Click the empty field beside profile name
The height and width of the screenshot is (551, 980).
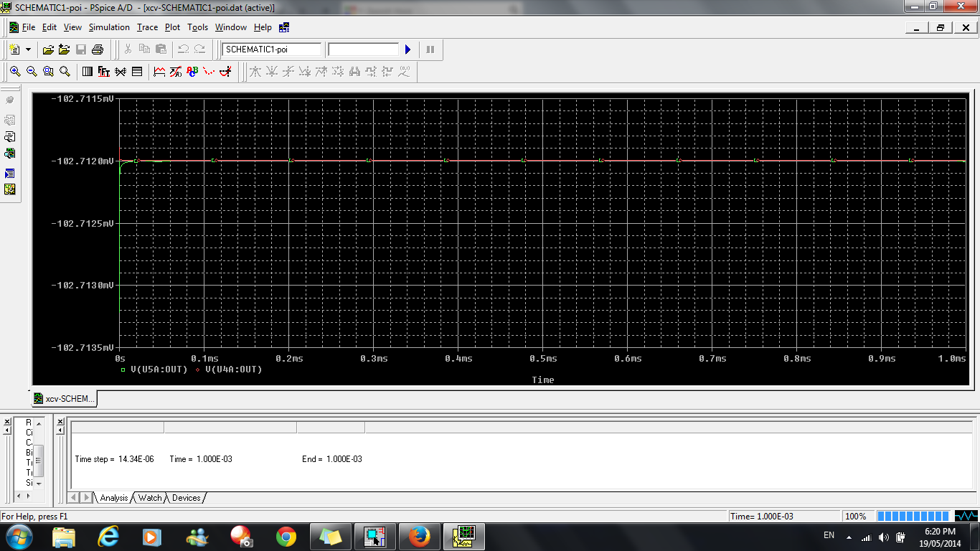[x=363, y=50]
